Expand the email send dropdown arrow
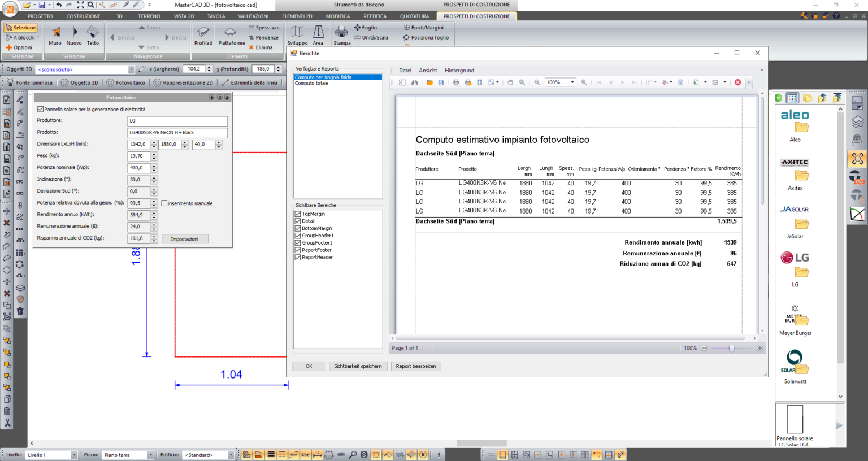Image resolution: width=868 pixels, height=461 pixels. click(724, 82)
